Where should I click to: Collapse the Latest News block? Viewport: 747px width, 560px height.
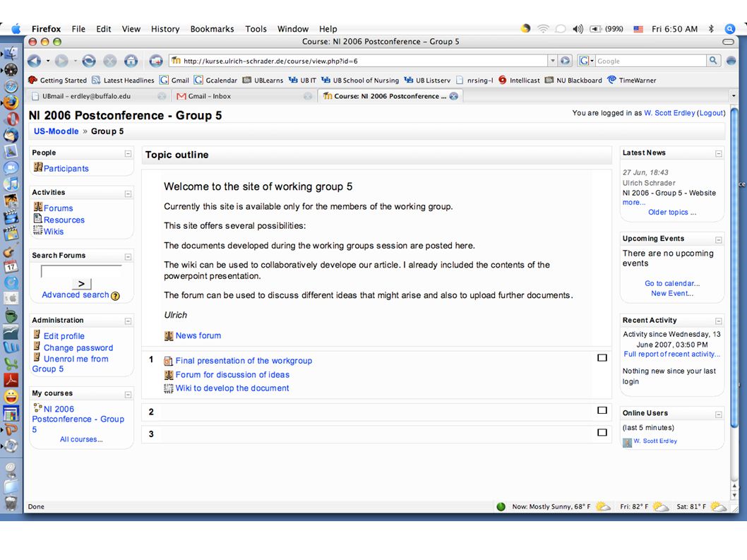tap(719, 153)
